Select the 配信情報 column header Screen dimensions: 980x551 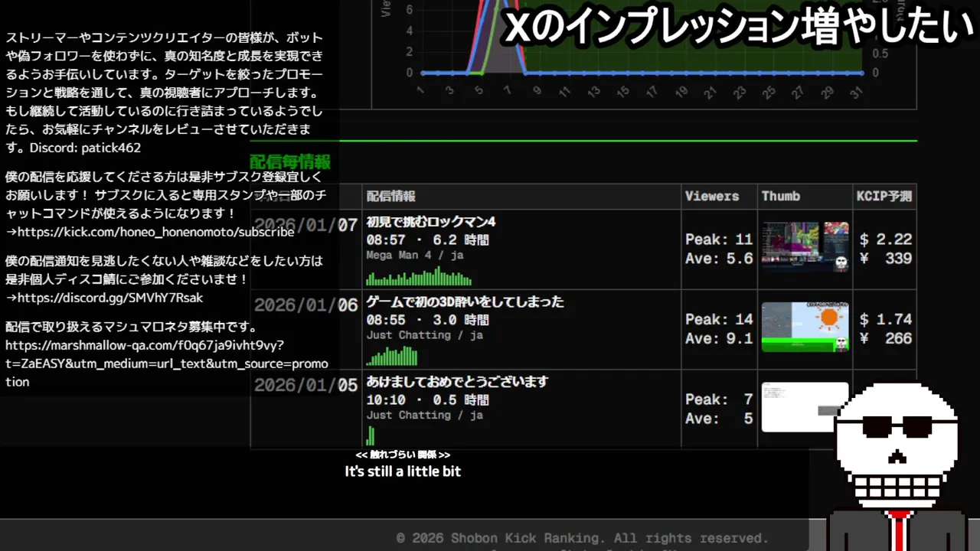[390, 197]
